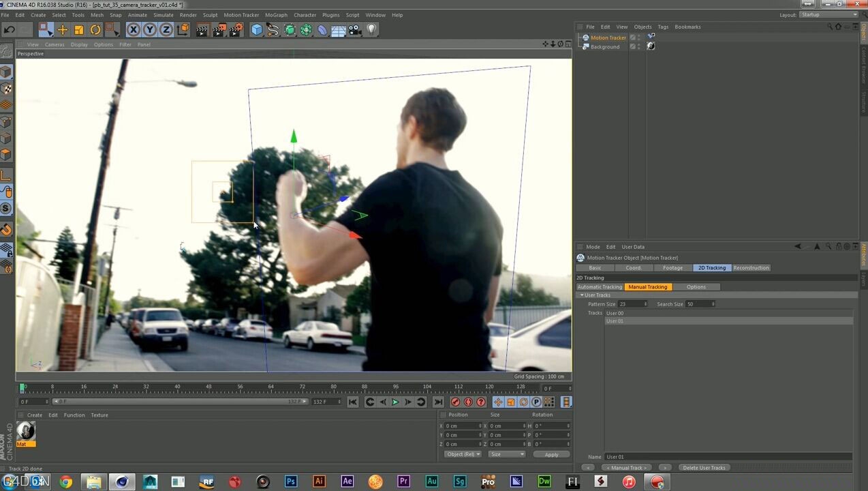Switch to Automatic Tracking mode
868x491 pixels.
tap(600, 286)
